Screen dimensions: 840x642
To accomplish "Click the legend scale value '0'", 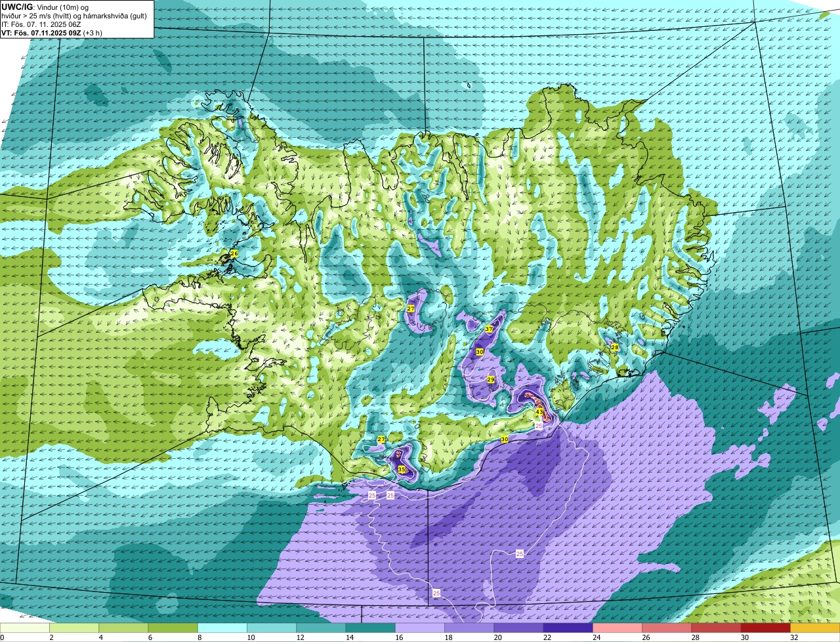I will [x=3, y=637].
